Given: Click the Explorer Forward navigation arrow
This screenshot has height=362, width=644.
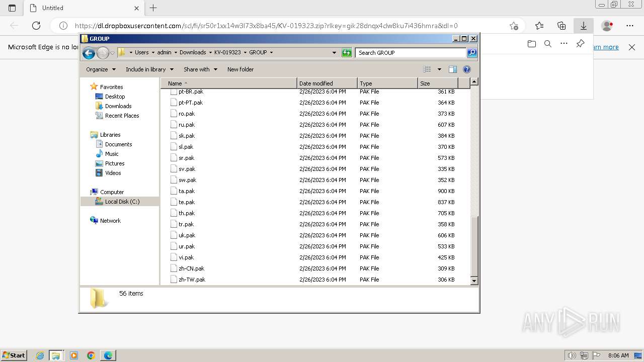Looking at the screenshot, I should coord(103,53).
